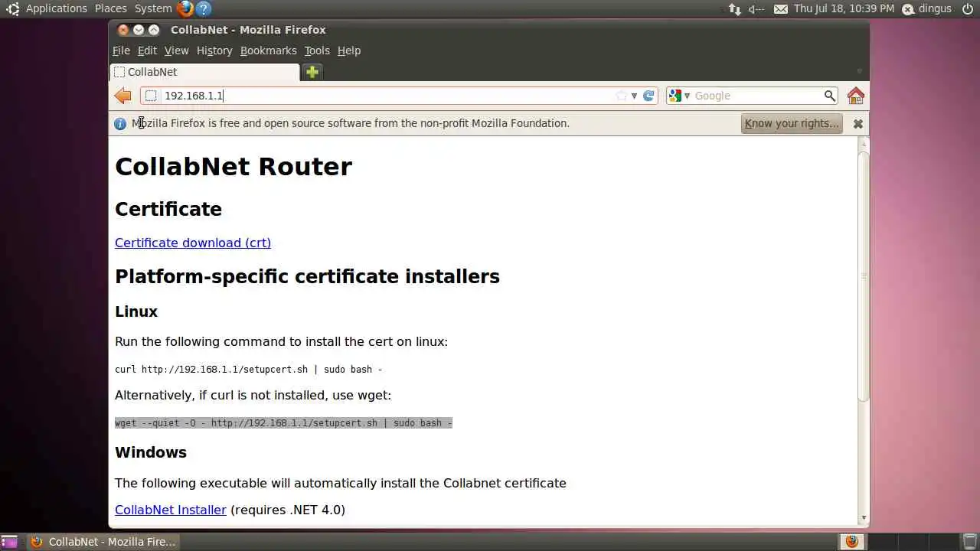Open the Help icon in the top panel

click(x=204, y=9)
